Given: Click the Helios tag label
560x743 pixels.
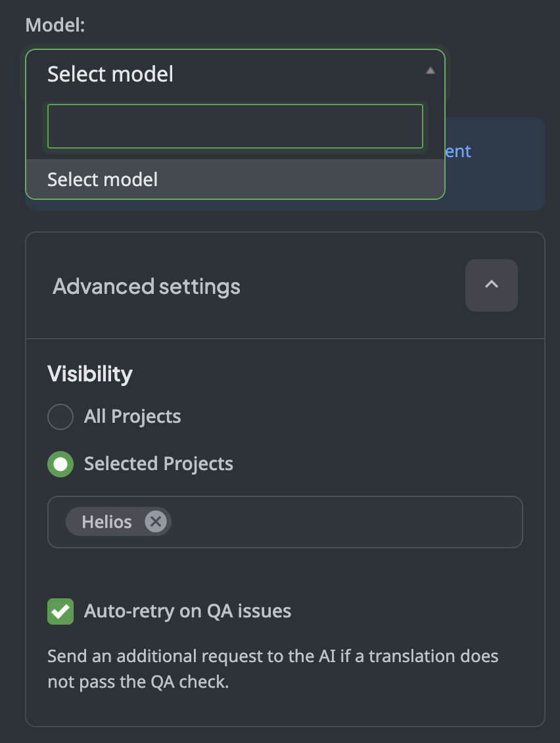Looking at the screenshot, I should coord(106,522).
